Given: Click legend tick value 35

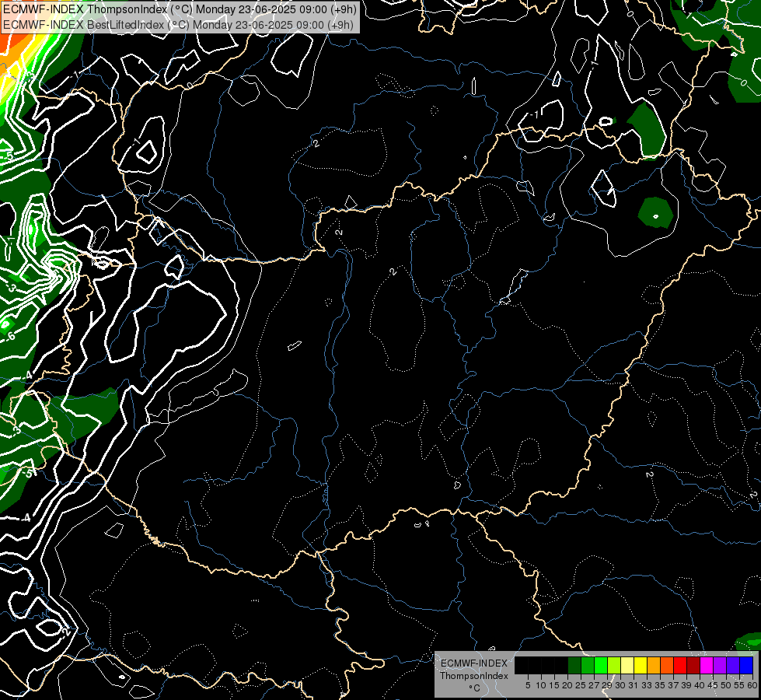Looking at the screenshot, I should [x=660, y=685].
